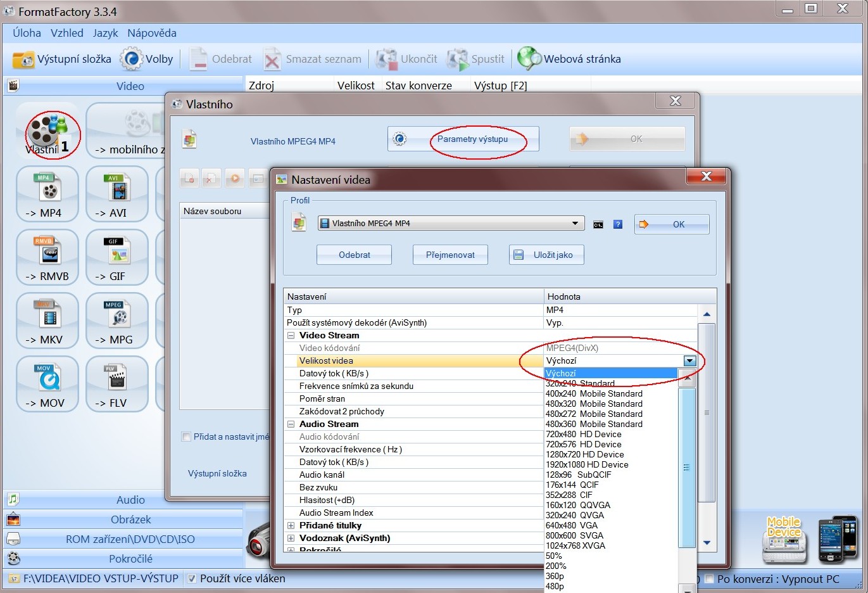Click the Odebrat button in Nastavení videa

click(355, 255)
